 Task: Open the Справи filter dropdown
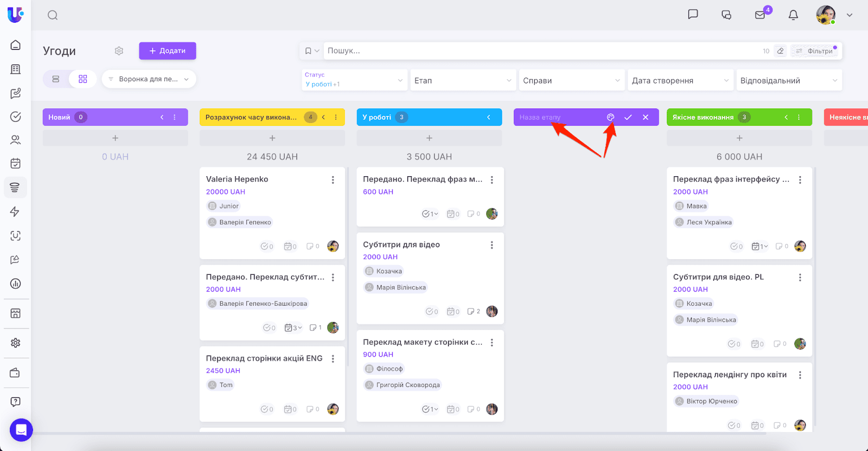tap(571, 80)
